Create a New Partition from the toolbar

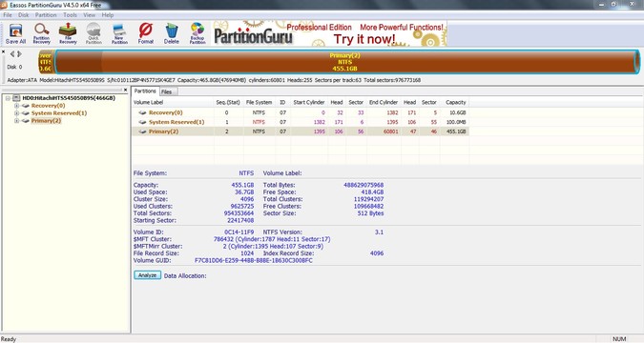point(119,33)
